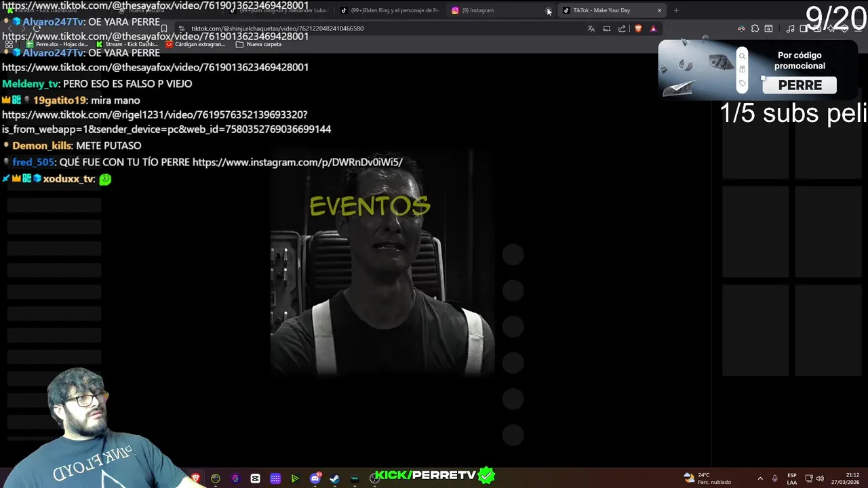Click the fred_505 username in chat
Image resolution: width=868 pixels, height=488 pixels.
pyautogui.click(x=33, y=162)
